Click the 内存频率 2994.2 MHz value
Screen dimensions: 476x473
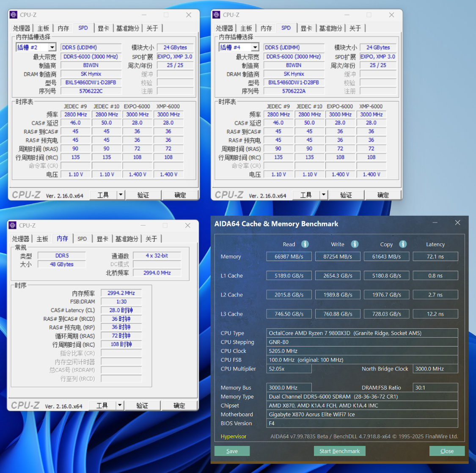pyautogui.click(x=121, y=293)
